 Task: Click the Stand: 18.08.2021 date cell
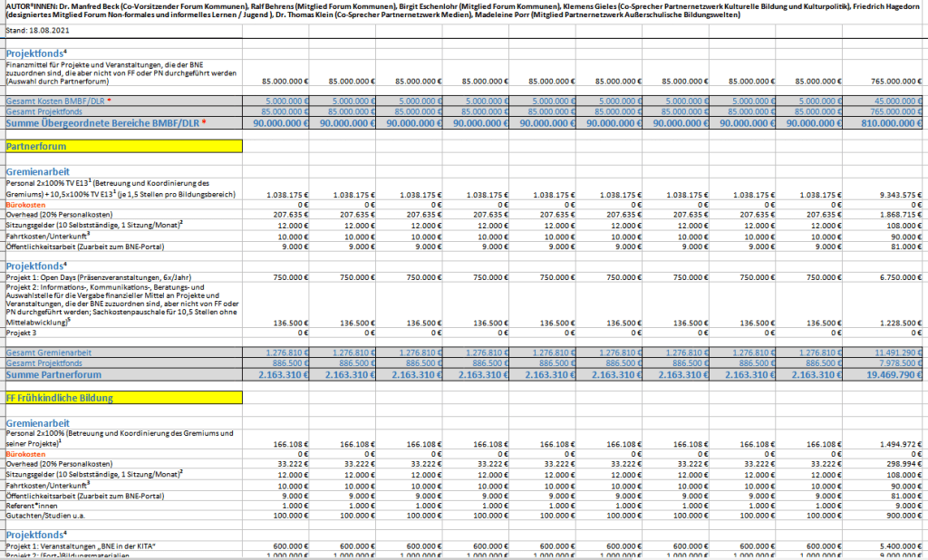point(36,30)
